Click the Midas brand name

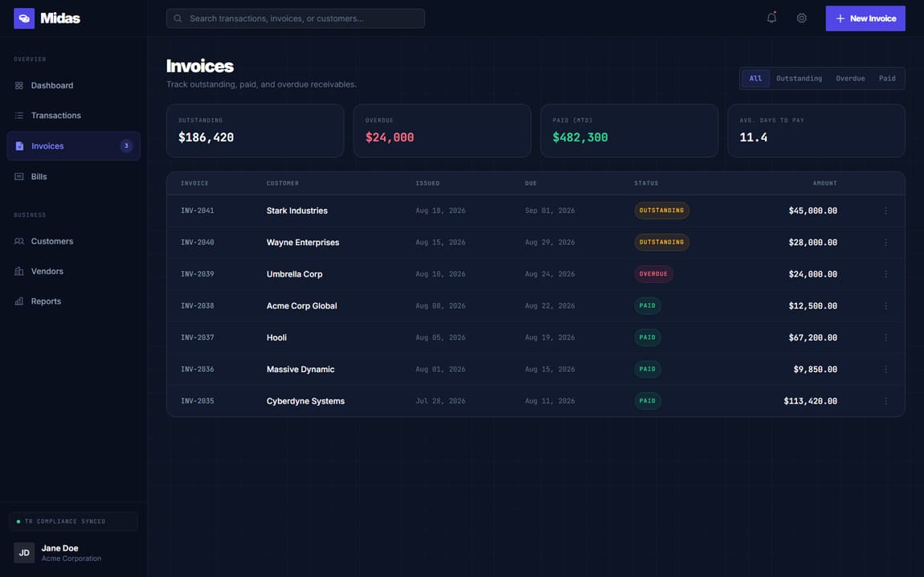(x=60, y=18)
